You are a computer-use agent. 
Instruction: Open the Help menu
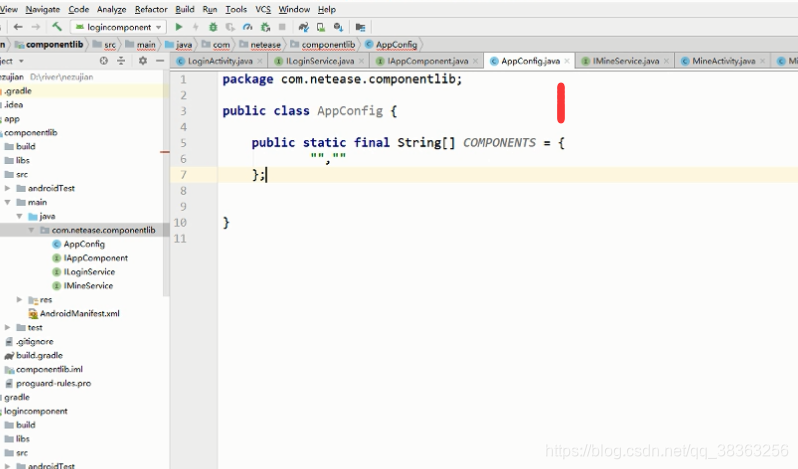(327, 9)
